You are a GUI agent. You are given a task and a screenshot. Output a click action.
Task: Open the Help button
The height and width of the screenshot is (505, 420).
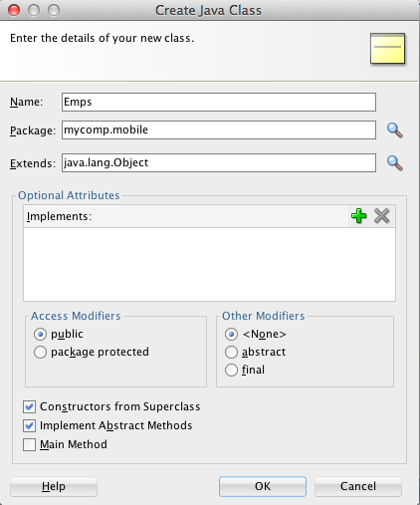[54, 486]
